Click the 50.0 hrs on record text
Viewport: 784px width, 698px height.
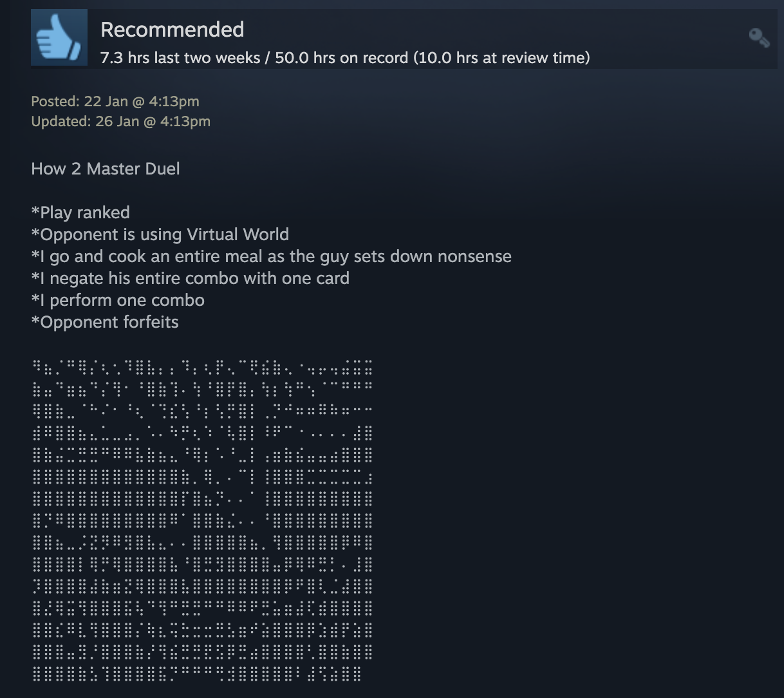[341, 58]
